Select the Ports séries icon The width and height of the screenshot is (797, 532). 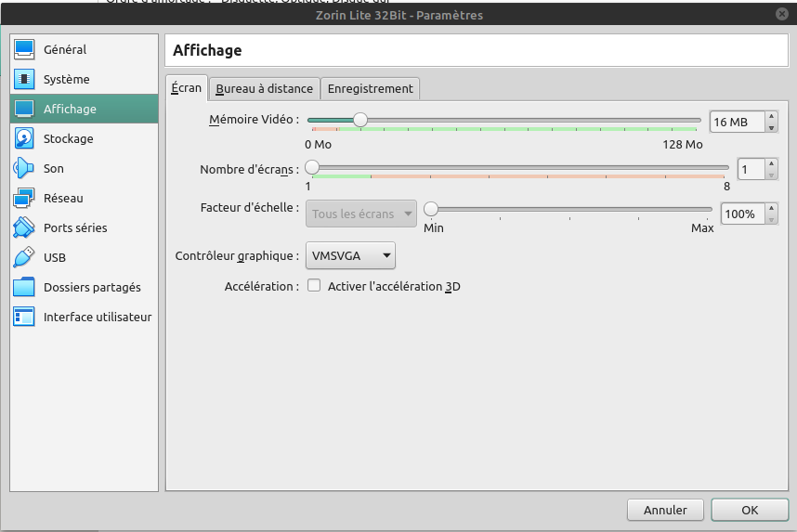[24, 228]
